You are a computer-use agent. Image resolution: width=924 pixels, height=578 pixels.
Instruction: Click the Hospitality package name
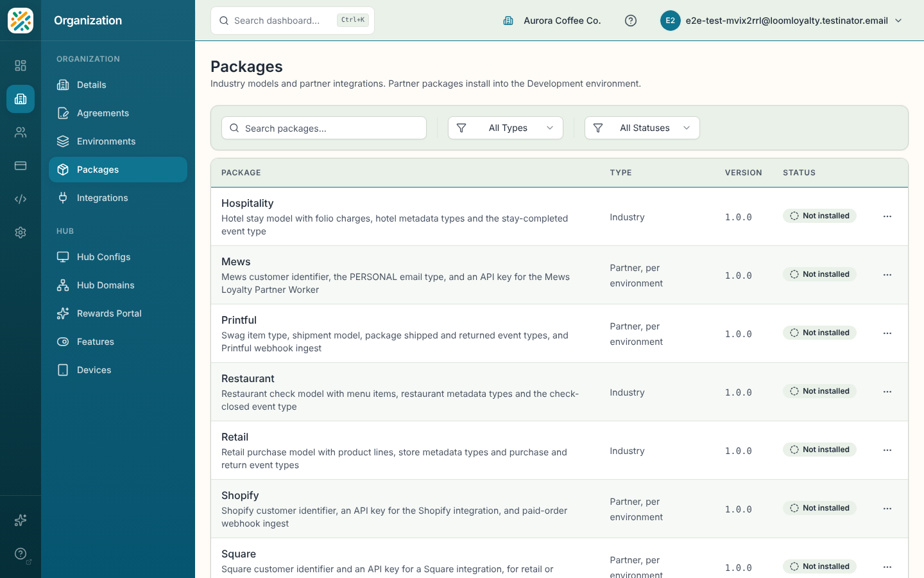(248, 203)
